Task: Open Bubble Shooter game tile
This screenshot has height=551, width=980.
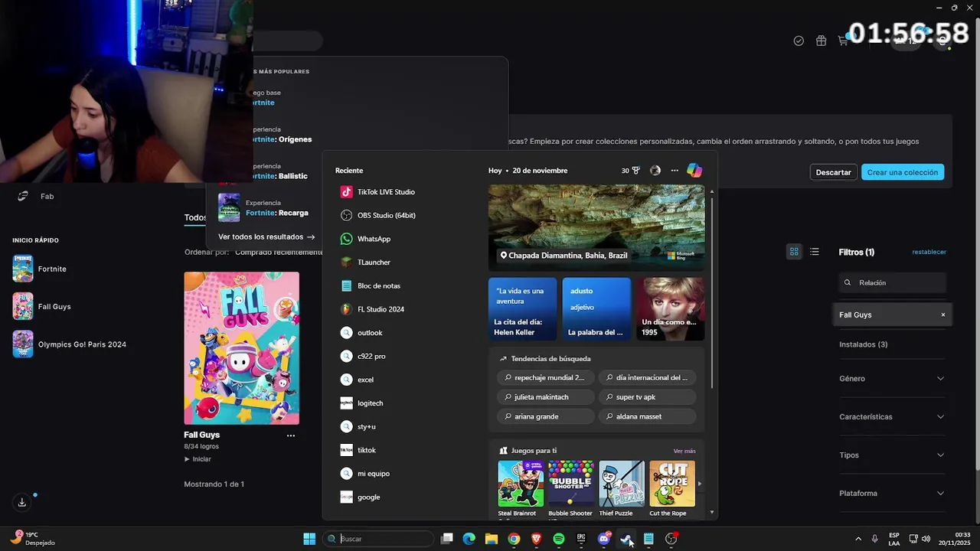Action: click(x=570, y=489)
